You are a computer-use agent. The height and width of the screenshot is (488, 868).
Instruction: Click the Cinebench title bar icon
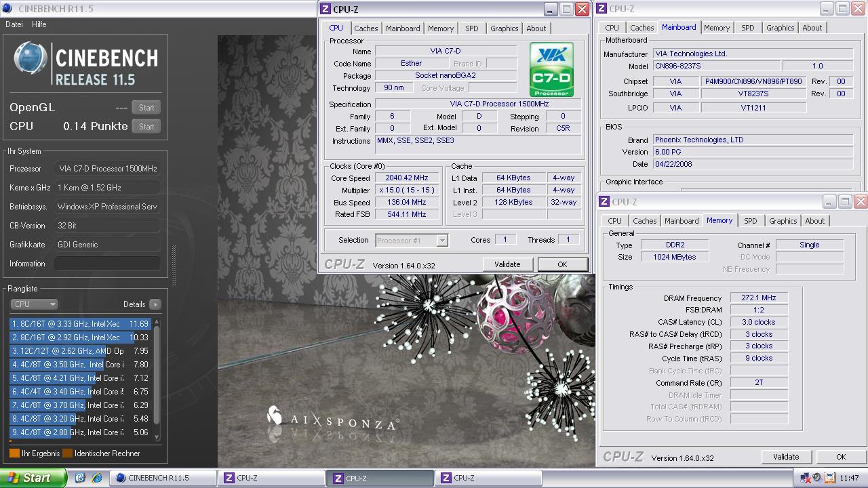click(8, 9)
